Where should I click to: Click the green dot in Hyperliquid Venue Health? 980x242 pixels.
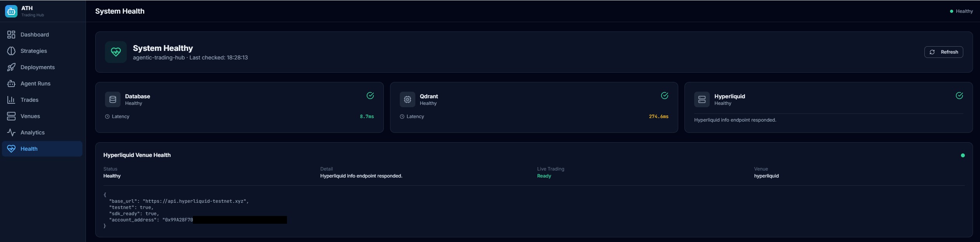962,155
